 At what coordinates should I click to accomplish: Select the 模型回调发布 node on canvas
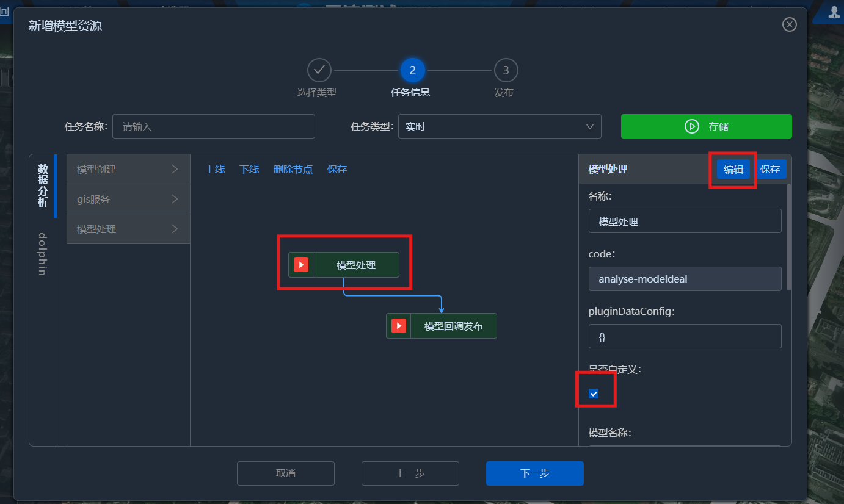[x=442, y=326]
